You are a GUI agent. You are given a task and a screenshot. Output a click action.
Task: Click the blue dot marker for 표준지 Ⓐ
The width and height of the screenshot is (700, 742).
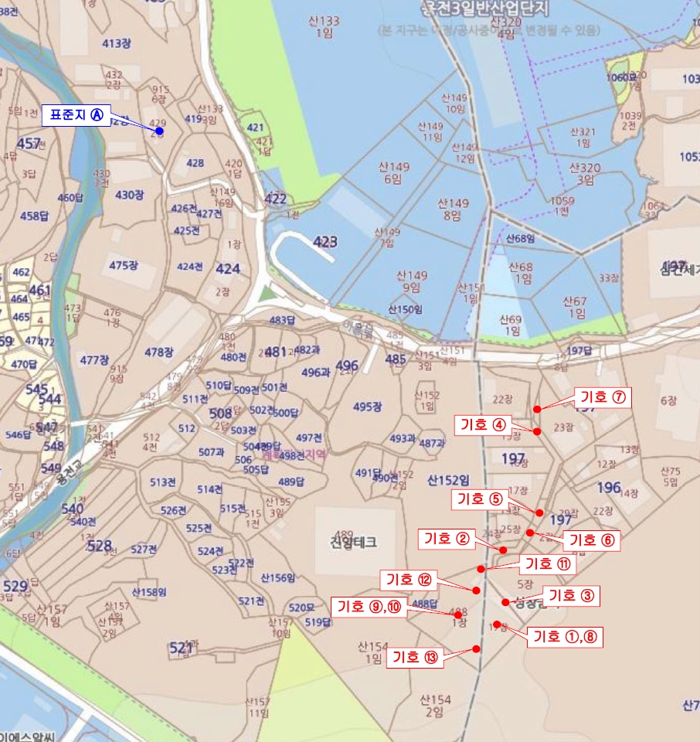(159, 131)
